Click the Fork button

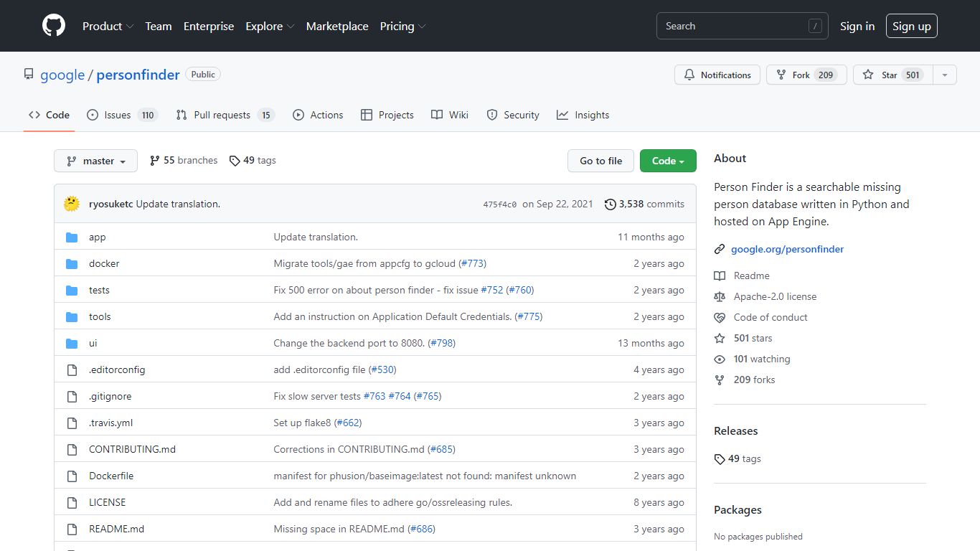click(806, 75)
